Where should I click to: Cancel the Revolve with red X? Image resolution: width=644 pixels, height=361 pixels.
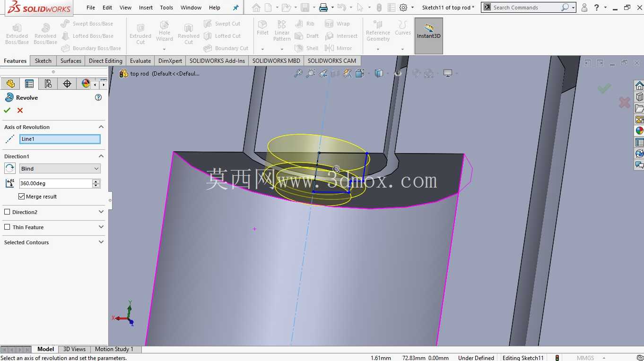[x=20, y=110]
